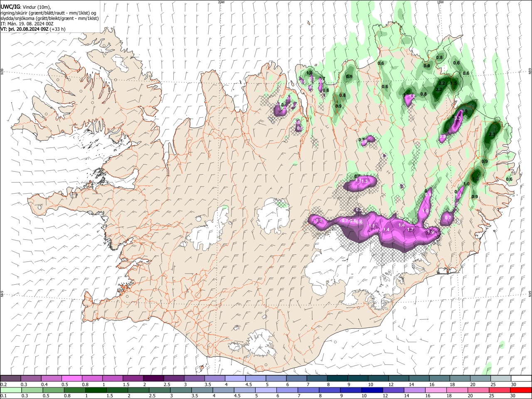Select the lavender 4.5 swatch in rain legend
532x399 pixels.
pos(245,390)
